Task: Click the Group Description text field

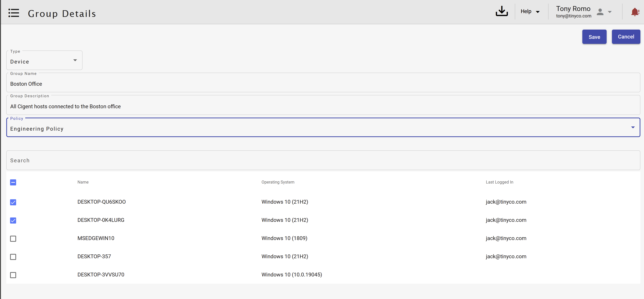Action: tap(323, 106)
